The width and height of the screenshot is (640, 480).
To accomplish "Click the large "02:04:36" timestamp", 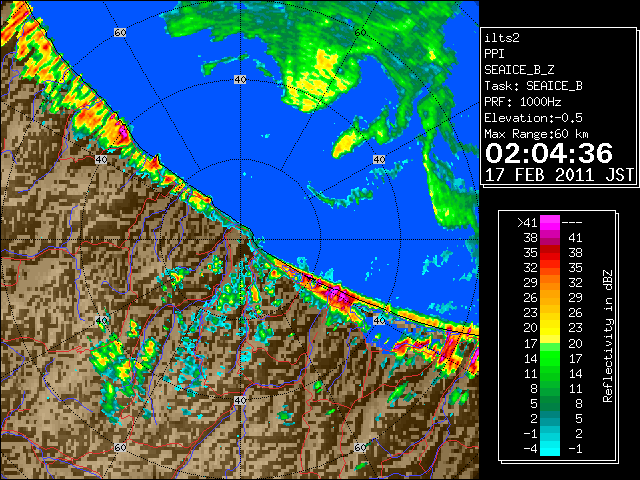I will [549, 153].
